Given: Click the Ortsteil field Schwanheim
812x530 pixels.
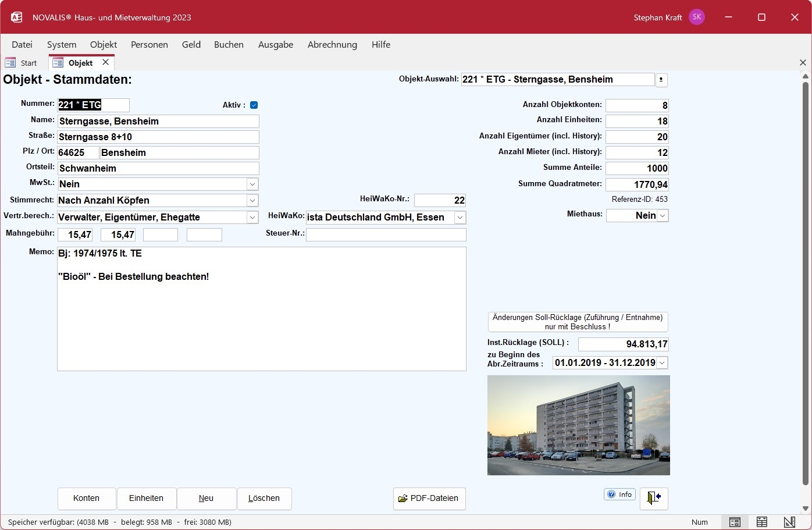Looking at the screenshot, I should pyautogui.click(x=158, y=168).
